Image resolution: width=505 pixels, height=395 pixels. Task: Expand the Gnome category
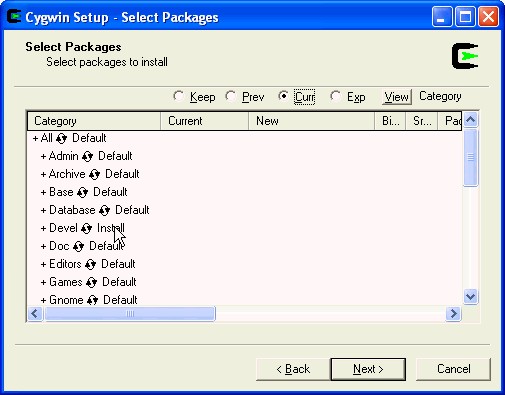43,301
